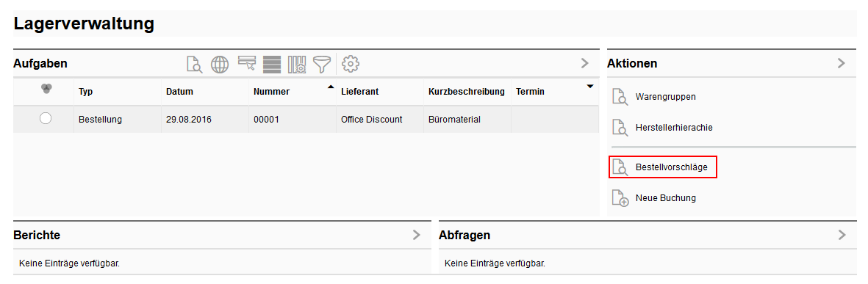Open the Neue Buchung action link
868x284 pixels.
(x=665, y=198)
